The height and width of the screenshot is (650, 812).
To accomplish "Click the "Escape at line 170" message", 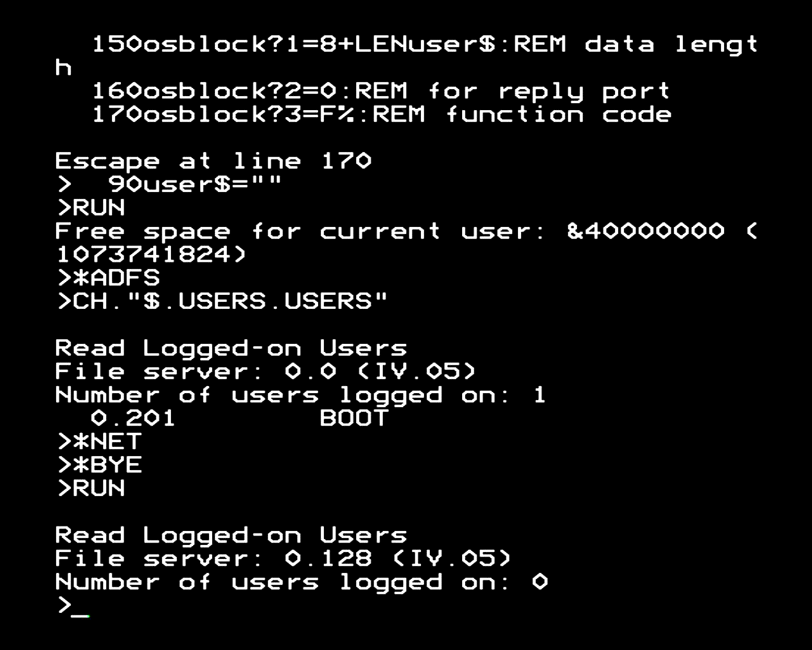I will coord(213,161).
